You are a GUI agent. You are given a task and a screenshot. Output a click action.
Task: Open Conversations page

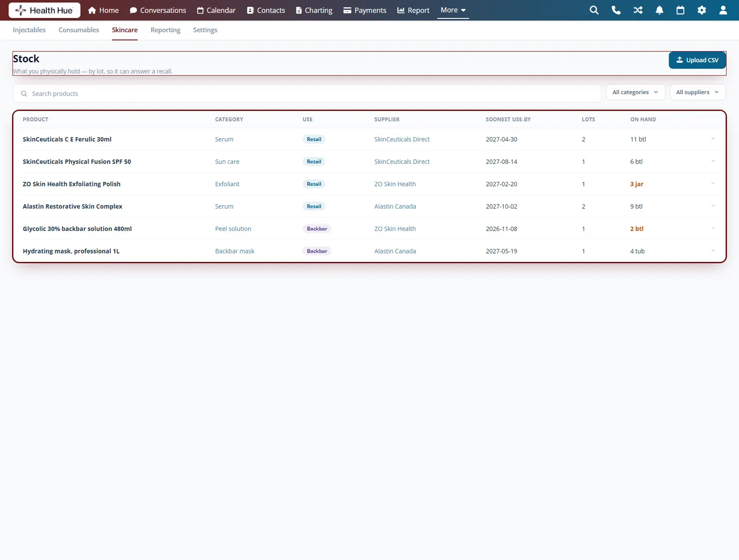click(158, 10)
